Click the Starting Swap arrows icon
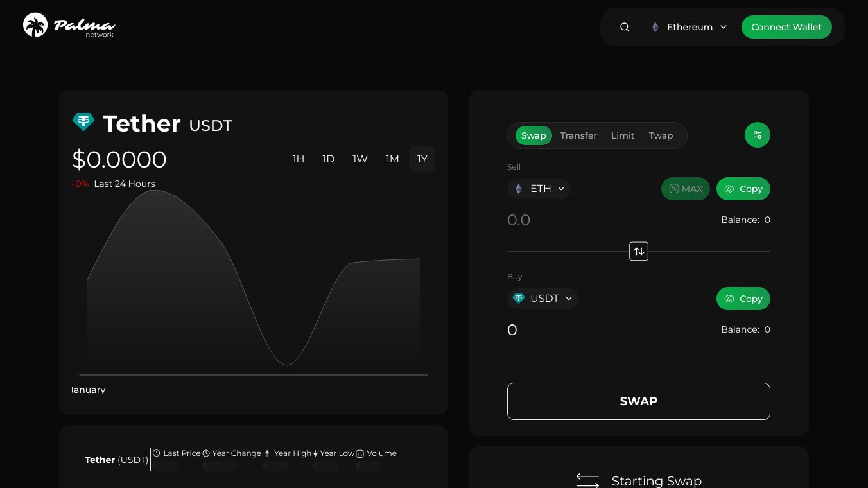Image resolution: width=868 pixels, height=488 pixels. 587,480
